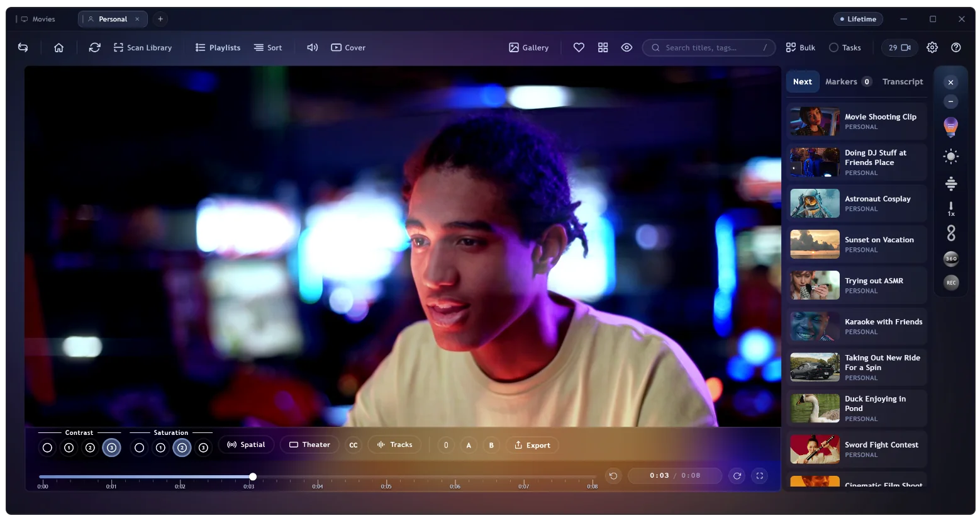Image resolution: width=980 pixels, height=518 pixels.
Task: Toggle Theater mode
Action: pyautogui.click(x=309, y=444)
